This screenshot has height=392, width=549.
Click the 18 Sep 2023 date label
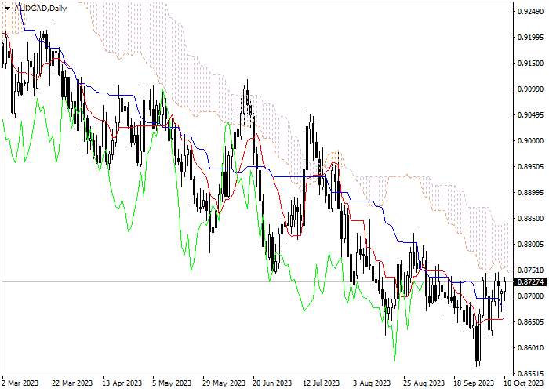click(x=474, y=383)
